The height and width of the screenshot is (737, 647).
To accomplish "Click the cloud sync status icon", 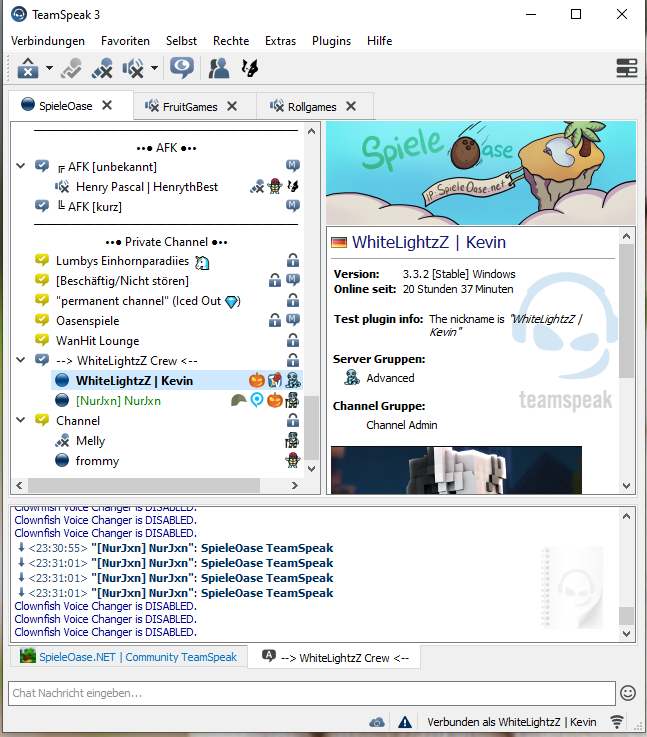I will coord(377,722).
